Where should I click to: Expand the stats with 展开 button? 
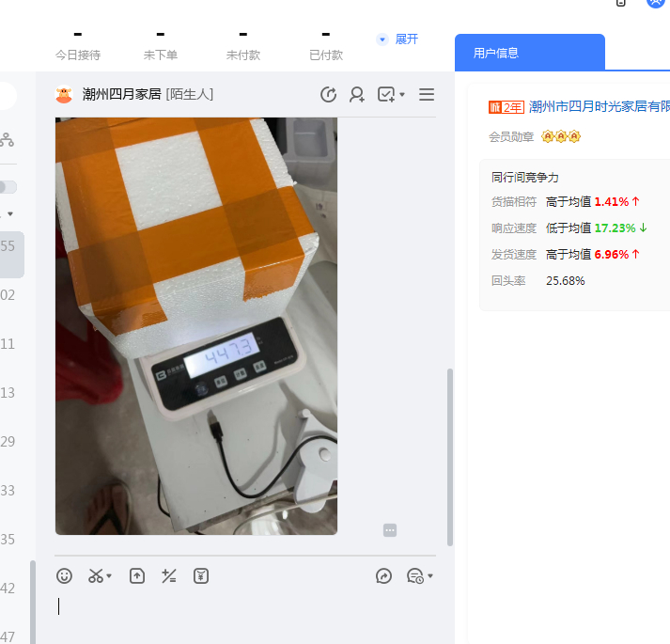(x=397, y=39)
